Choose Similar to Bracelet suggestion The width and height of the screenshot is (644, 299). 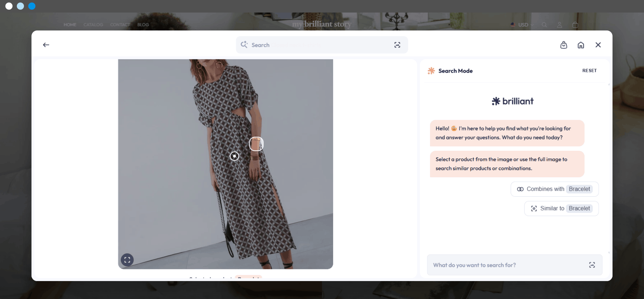tap(561, 208)
